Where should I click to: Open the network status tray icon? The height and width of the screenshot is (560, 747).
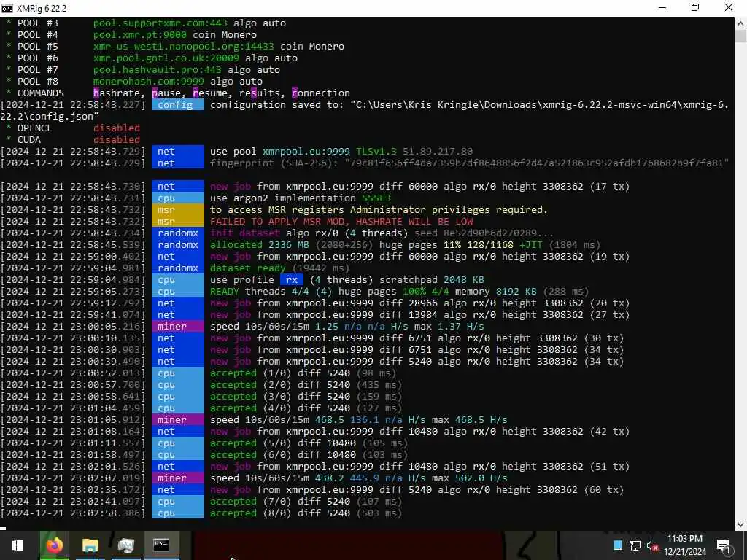pos(635,545)
